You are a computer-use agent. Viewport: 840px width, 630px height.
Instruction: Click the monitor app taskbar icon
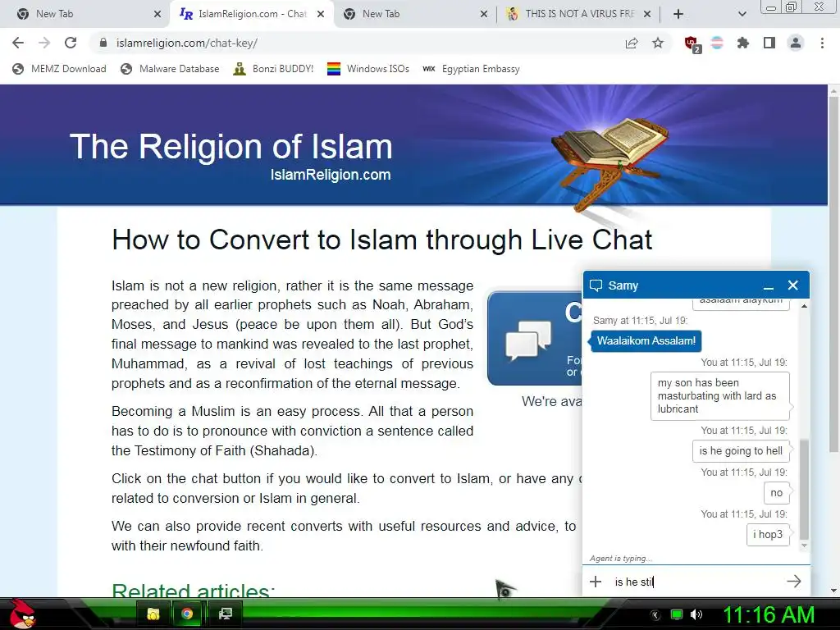pos(226,614)
